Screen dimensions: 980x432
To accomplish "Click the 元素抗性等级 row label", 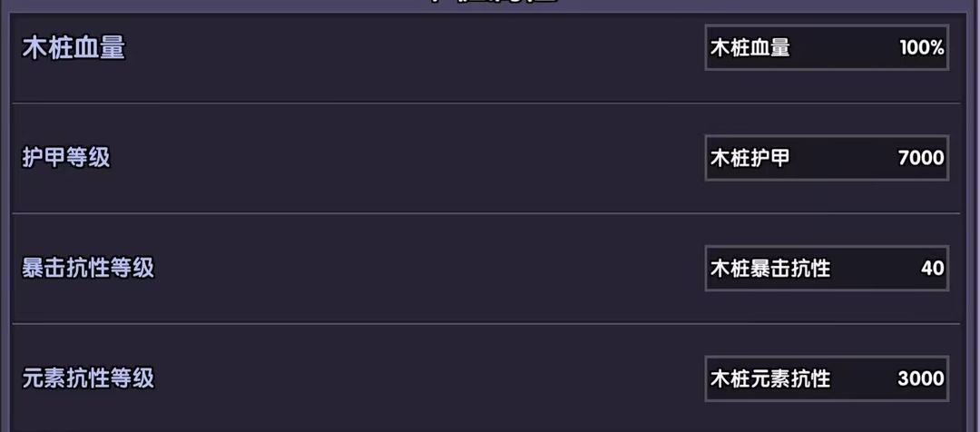I will point(88,378).
